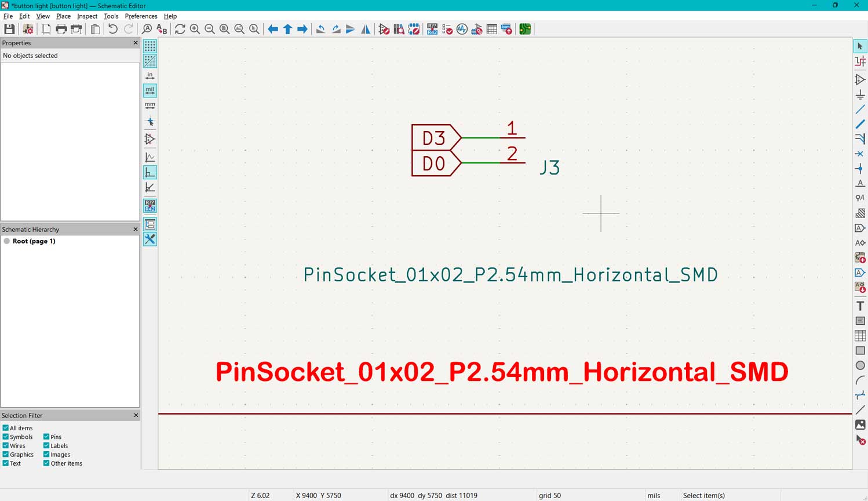
Task: Select the Add Power Symbol tool
Action: (860, 95)
